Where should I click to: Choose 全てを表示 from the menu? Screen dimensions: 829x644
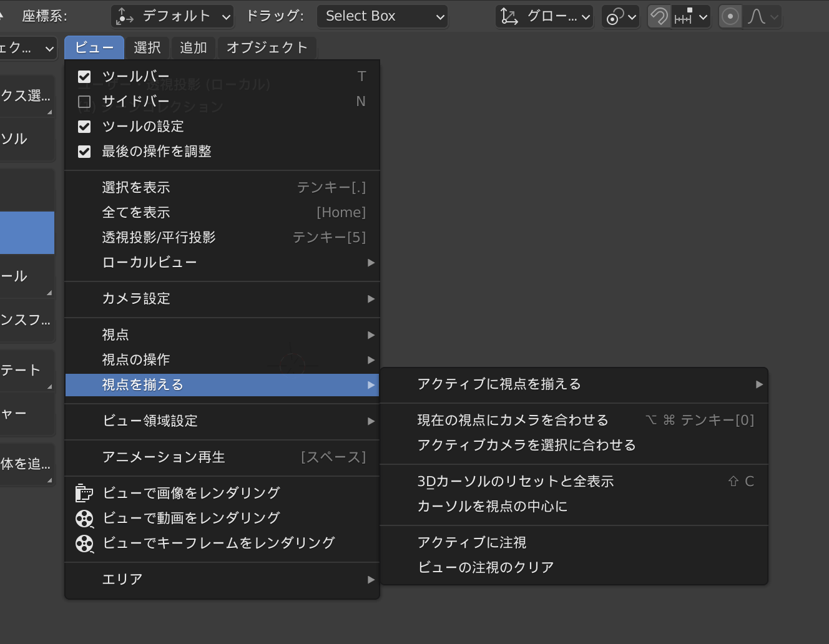point(222,213)
